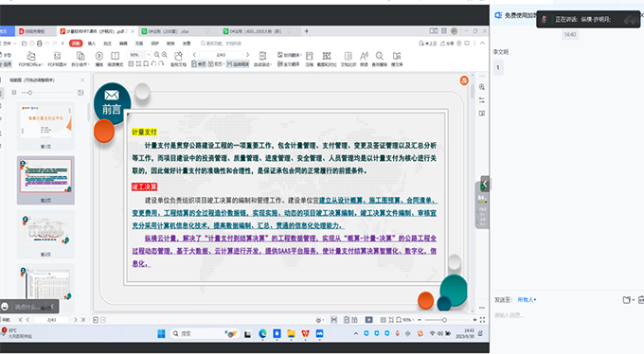Screen dimensions: 644x354
Task: Select the page 3 thumbnail
Action: click(46, 230)
